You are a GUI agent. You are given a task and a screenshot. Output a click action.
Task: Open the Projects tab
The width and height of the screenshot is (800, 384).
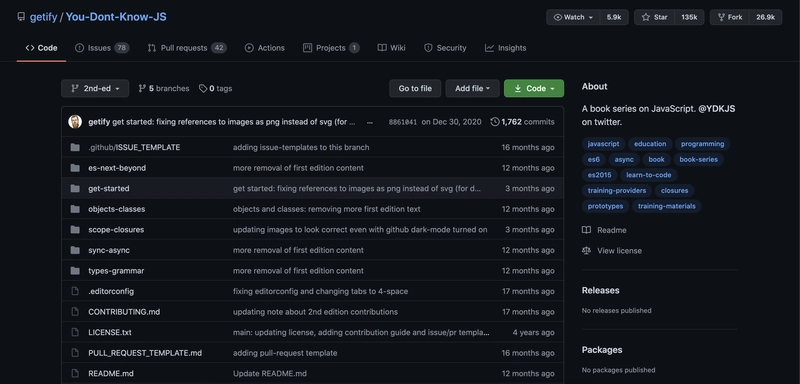(x=331, y=48)
